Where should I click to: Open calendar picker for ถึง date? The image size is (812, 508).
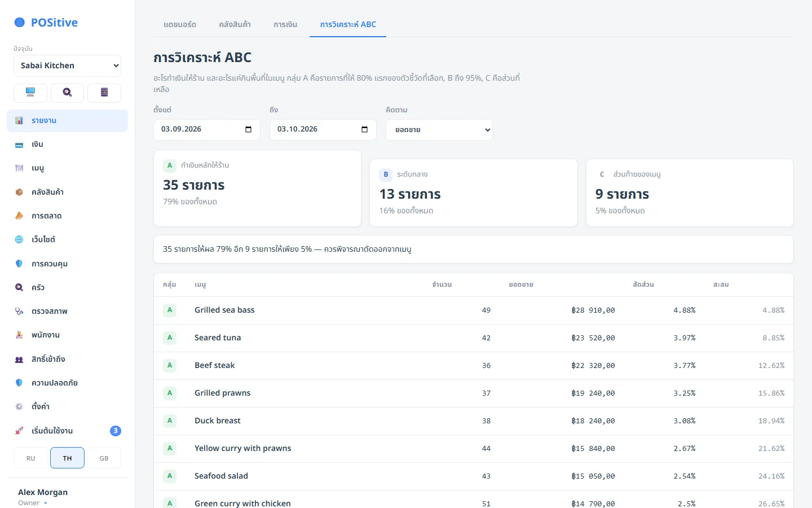coord(364,130)
